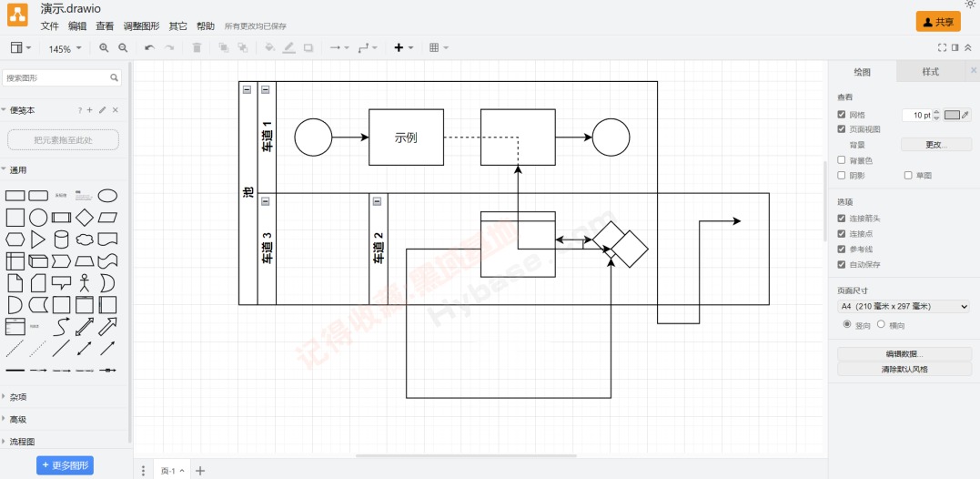
Task: Click the scratchpad help question mark
Action: pyautogui.click(x=79, y=110)
